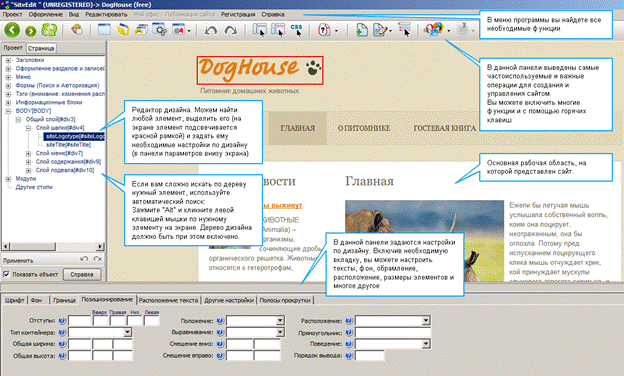The width and height of the screenshot is (624, 376).
Task: Switch to the Расположение текста tab
Action: pyautogui.click(x=168, y=300)
